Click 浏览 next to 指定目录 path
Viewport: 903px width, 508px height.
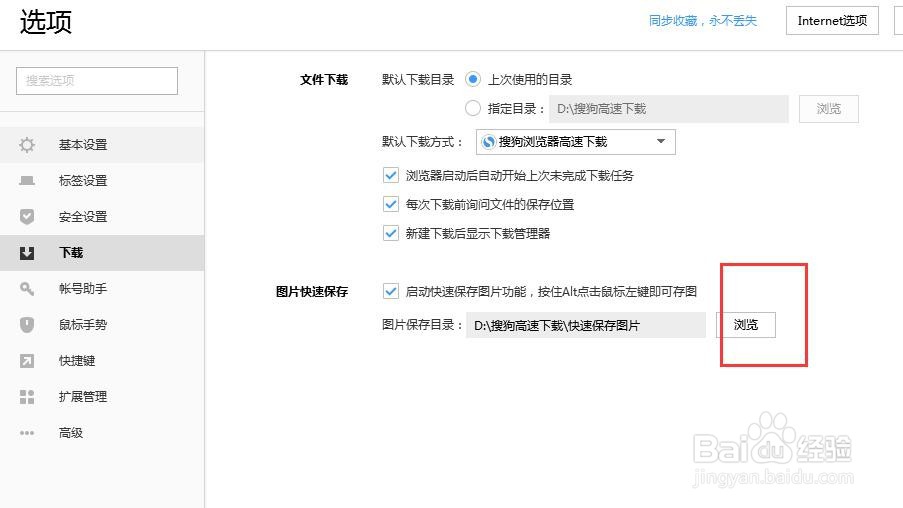click(829, 109)
